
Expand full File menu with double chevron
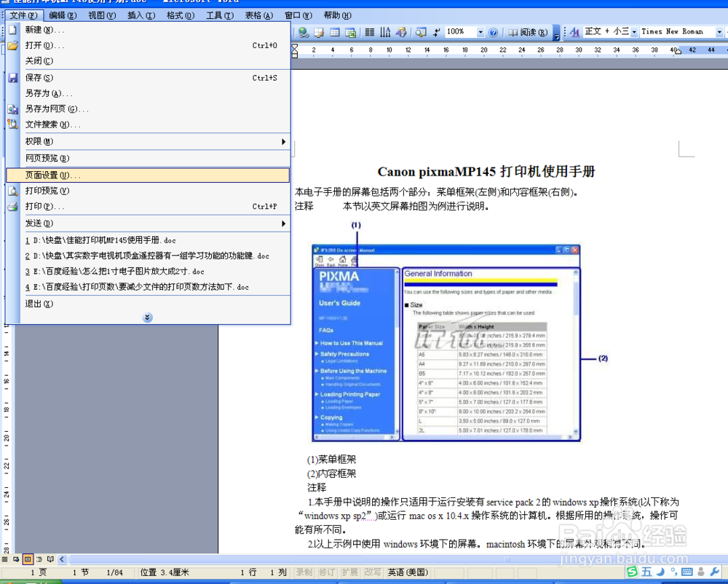(x=147, y=317)
